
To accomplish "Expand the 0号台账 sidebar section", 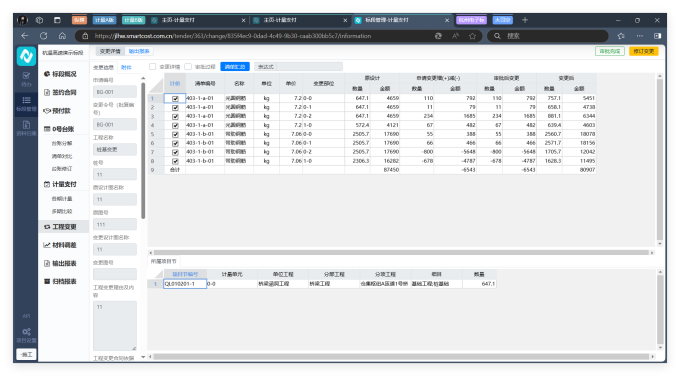I will click(x=59, y=129).
